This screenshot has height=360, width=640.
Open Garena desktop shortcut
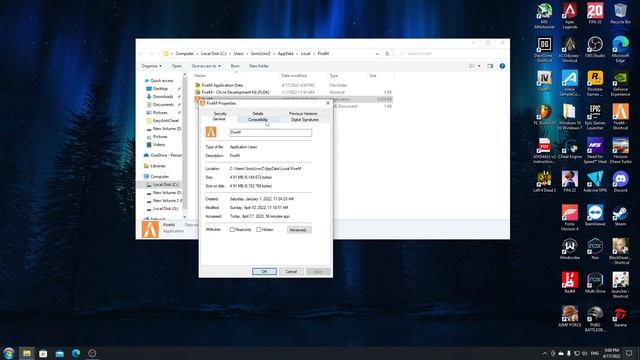tap(620, 317)
